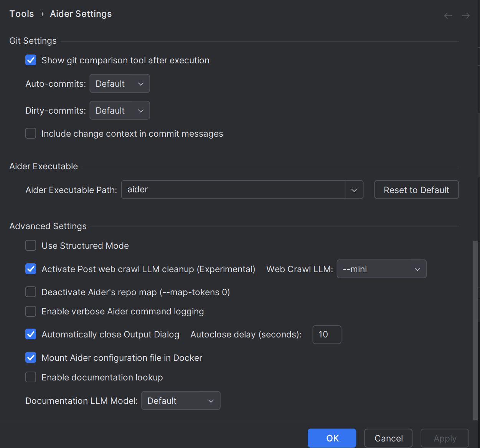The height and width of the screenshot is (448, 480).
Task: Expand the Aider Executable Path dropdown arrow
Action: pos(354,190)
